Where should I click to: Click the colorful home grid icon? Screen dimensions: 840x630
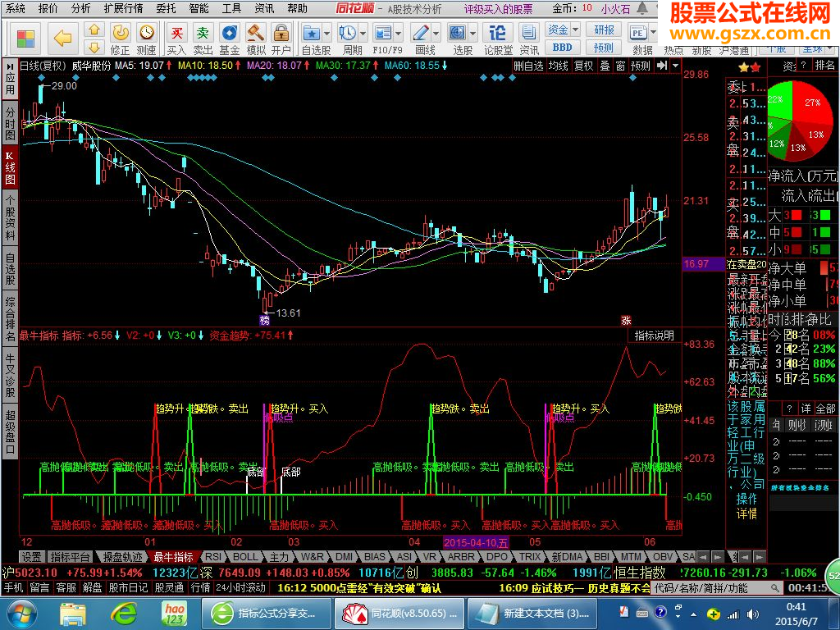[x=25, y=38]
